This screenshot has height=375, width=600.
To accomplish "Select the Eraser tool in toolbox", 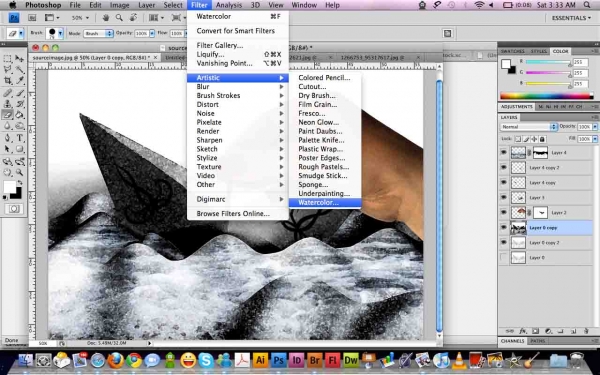I will point(7,114).
